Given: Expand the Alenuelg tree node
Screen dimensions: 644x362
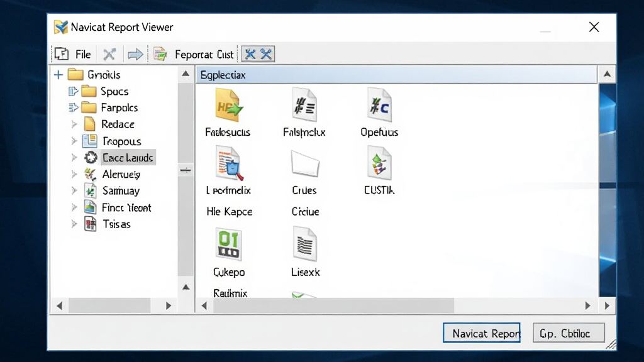Looking at the screenshot, I should click(74, 174).
